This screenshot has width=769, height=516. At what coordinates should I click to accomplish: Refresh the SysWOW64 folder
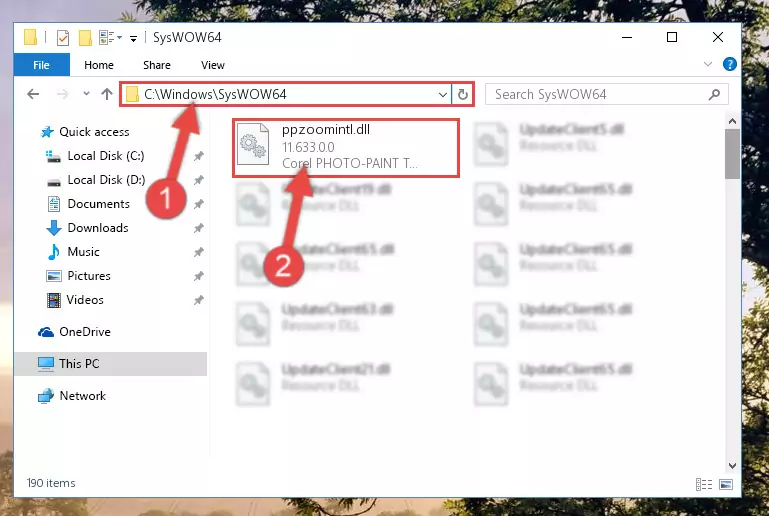tap(462, 95)
